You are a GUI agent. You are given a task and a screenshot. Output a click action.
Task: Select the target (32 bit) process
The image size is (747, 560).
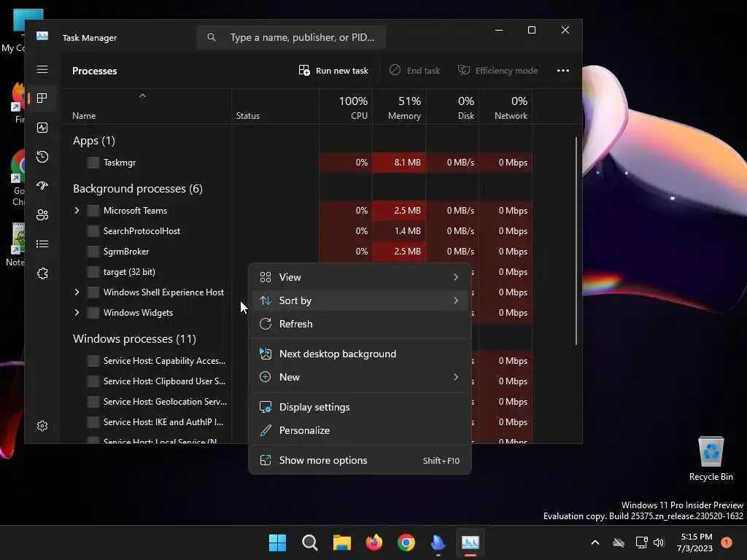click(x=155, y=272)
